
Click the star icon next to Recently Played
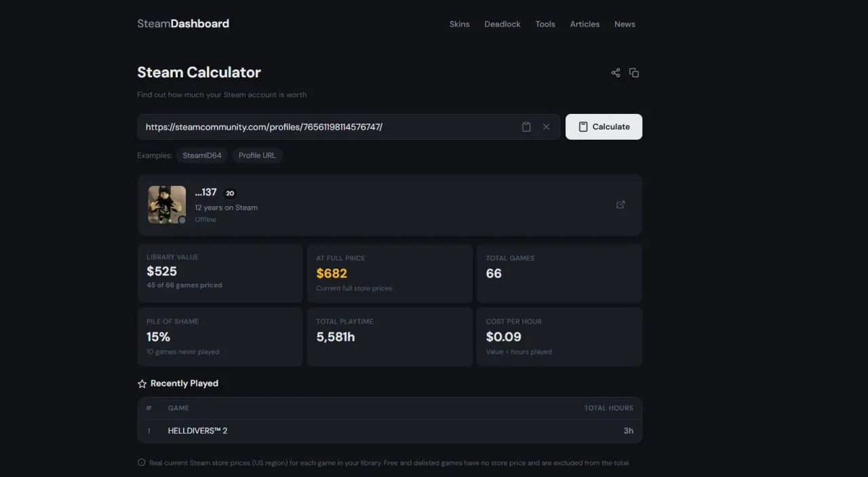click(142, 384)
